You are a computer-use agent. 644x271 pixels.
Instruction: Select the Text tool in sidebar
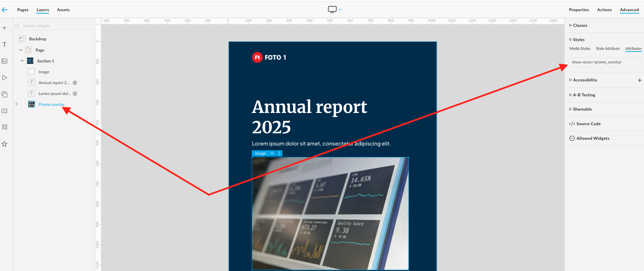coord(4,44)
